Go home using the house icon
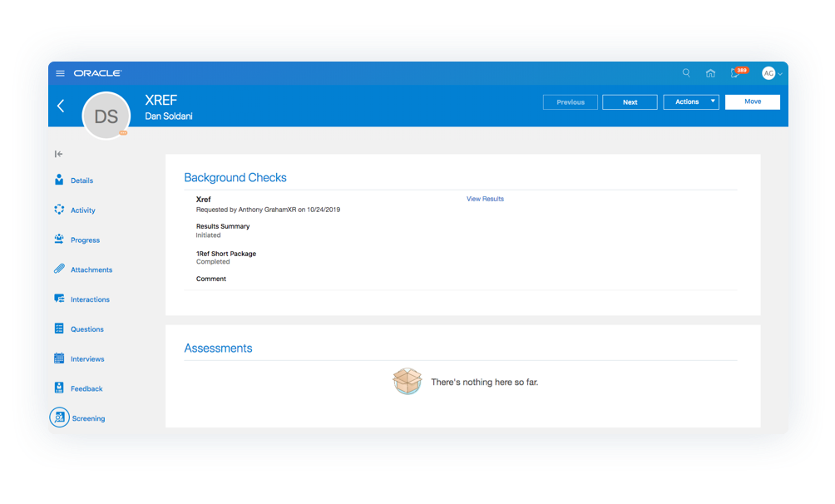 click(x=711, y=73)
